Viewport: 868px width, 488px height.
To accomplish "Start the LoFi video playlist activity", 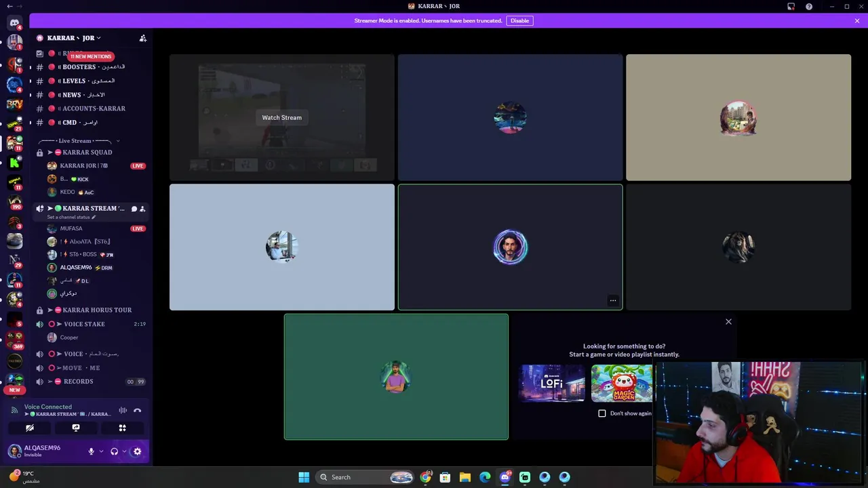I will [x=552, y=383].
